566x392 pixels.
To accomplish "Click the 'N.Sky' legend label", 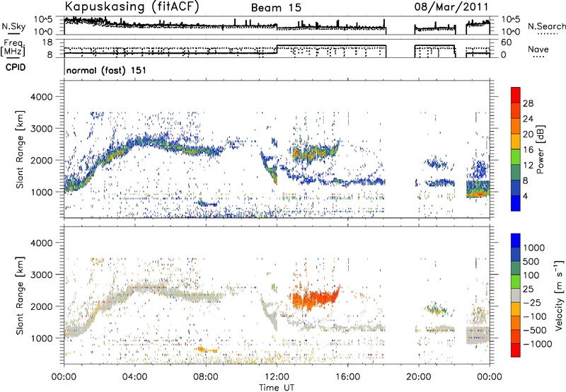I will [13, 26].
